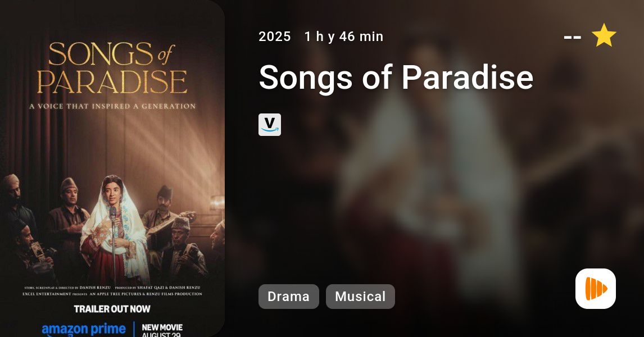Click the 1 h y 46 min runtime
644x337 pixels.
point(344,37)
